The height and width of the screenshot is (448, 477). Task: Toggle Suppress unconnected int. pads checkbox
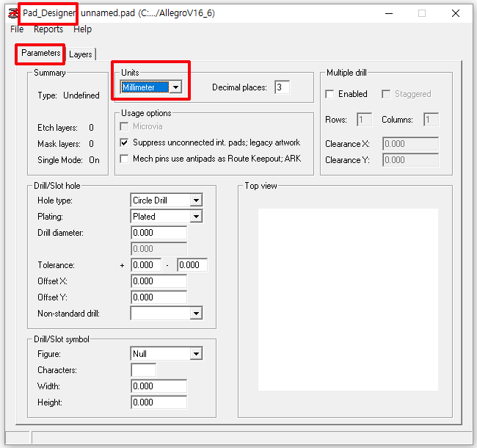124,142
